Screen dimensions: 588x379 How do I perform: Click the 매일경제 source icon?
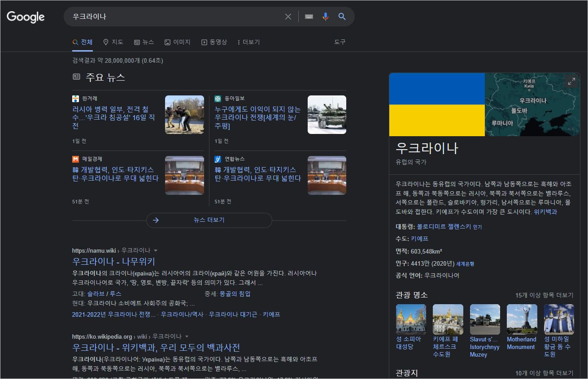coord(75,159)
